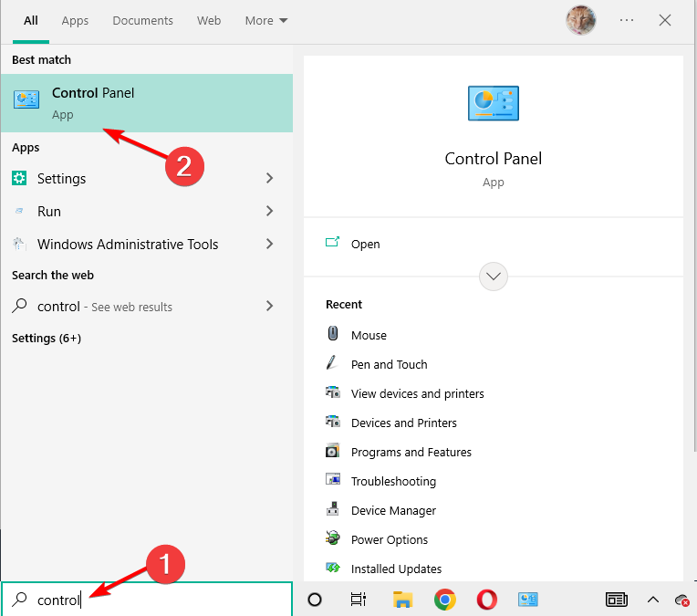Open View devices and printers

(x=418, y=393)
